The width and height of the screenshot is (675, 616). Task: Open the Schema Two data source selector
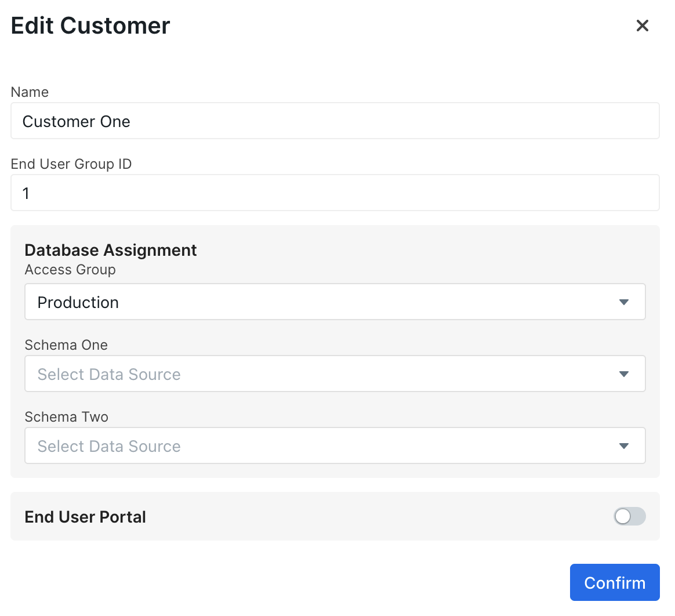(335, 445)
